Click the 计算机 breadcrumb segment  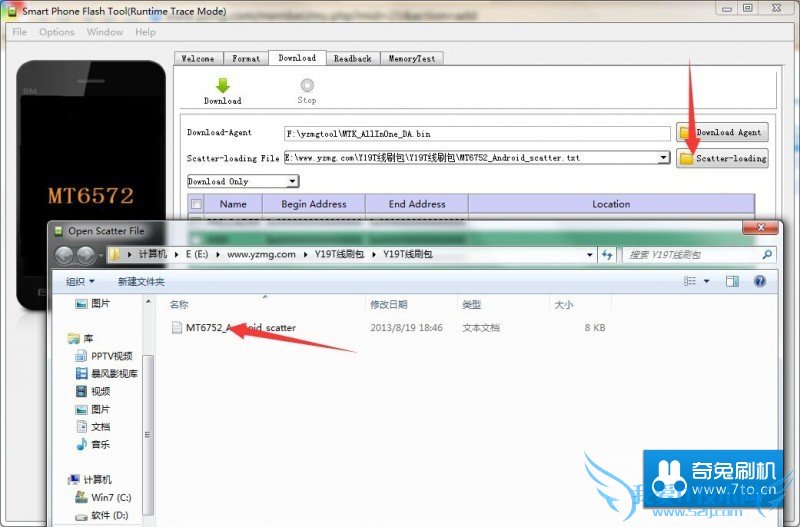tap(153, 254)
